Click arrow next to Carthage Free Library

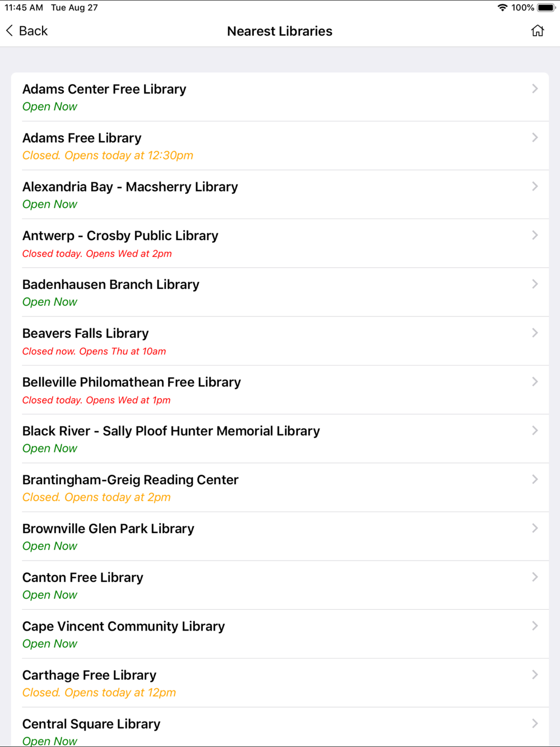coord(535,674)
